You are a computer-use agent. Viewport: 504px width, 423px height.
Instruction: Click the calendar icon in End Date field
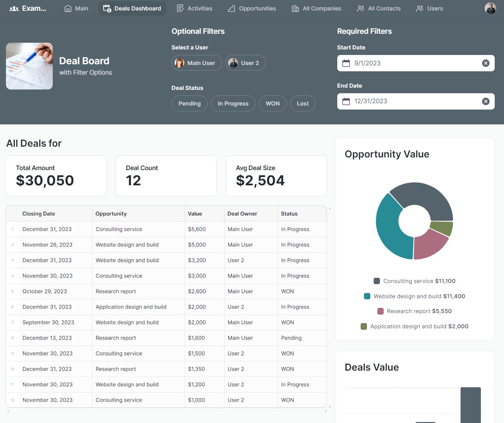click(x=346, y=101)
